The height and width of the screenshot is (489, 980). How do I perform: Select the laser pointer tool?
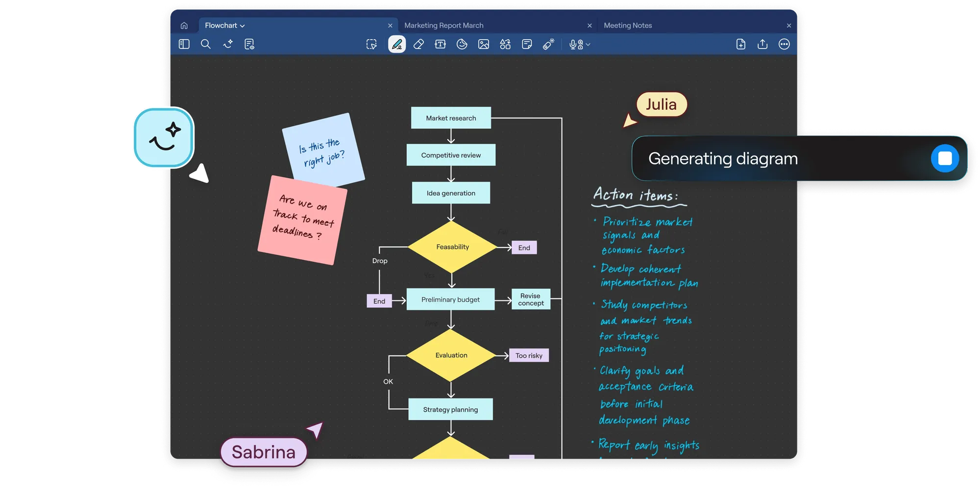(548, 44)
